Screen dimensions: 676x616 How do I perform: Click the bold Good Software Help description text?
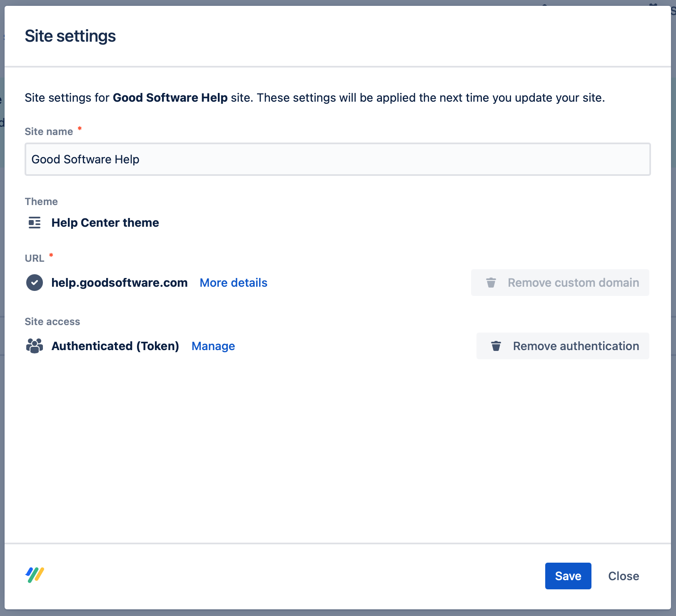click(170, 98)
